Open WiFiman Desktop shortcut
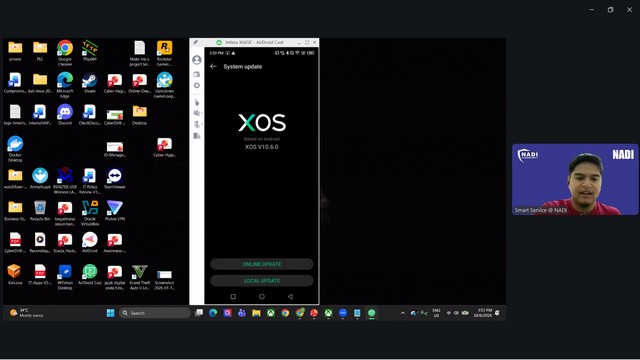The width and height of the screenshot is (640, 360). (x=65, y=276)
